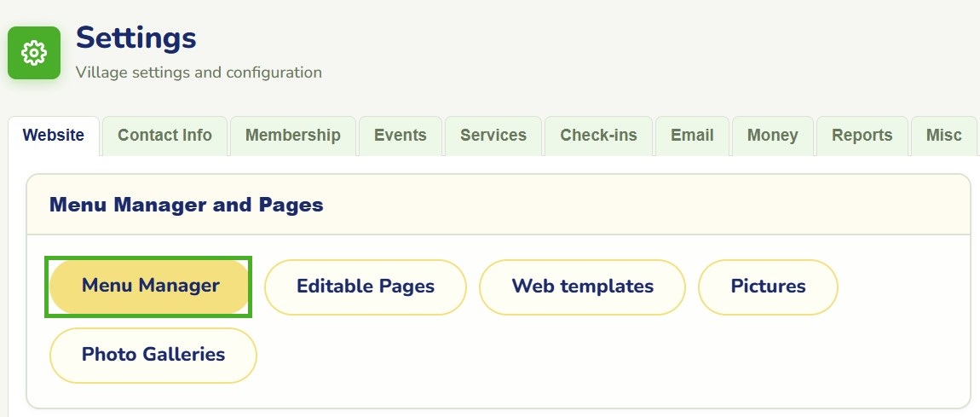Screen dimensions: 980x417
Task: Select the Membership tab
Action: coord(292,136)
